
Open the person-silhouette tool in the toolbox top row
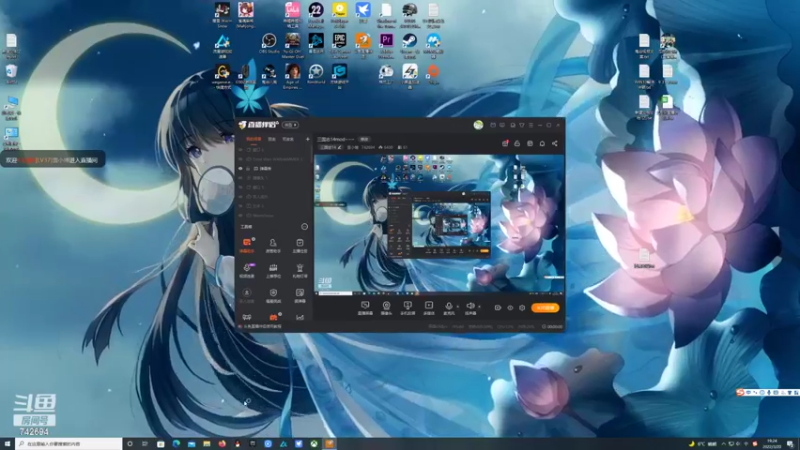pyautogui.click(x=273, y=245)
